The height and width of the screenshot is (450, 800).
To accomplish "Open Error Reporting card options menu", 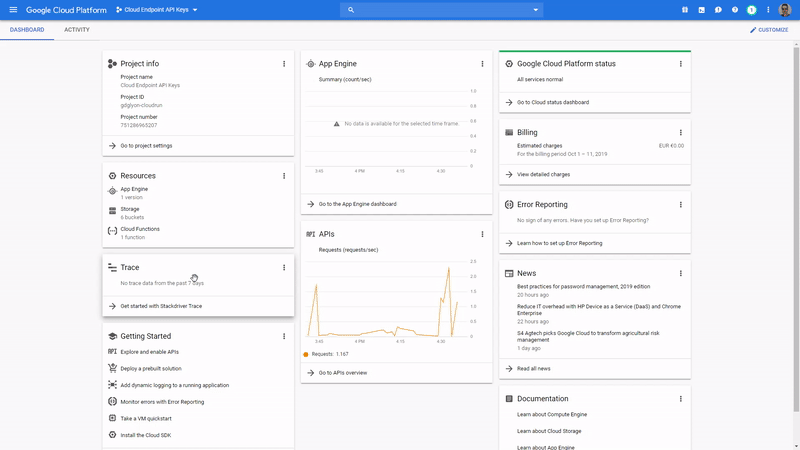I will 681,205.
